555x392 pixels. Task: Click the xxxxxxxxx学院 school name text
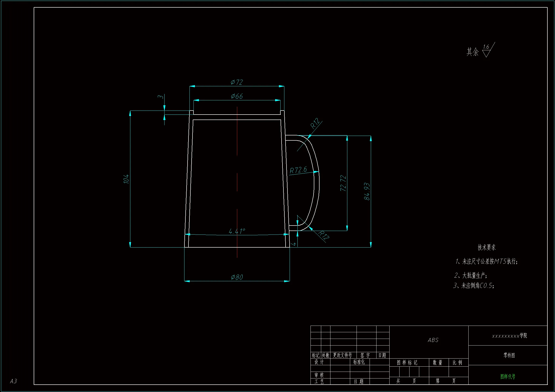pos(509,336)
